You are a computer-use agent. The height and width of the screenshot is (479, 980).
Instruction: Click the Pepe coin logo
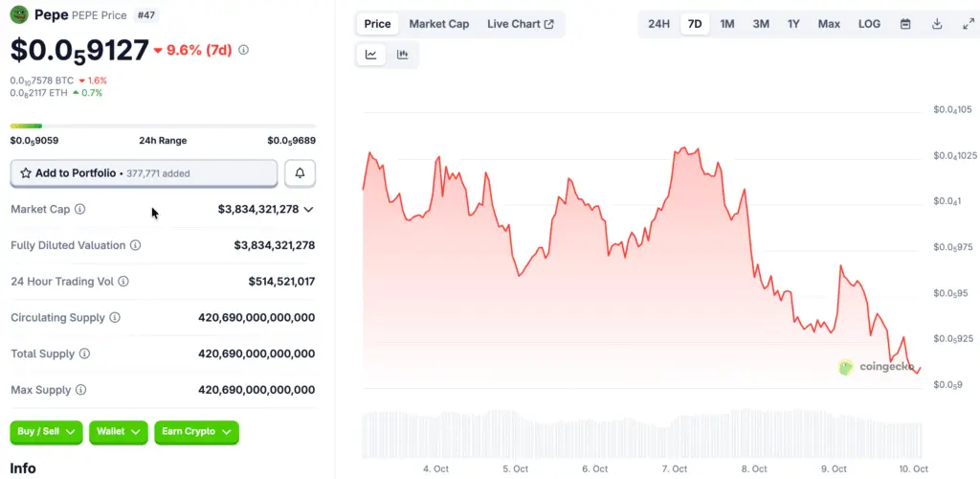[19, 14]
